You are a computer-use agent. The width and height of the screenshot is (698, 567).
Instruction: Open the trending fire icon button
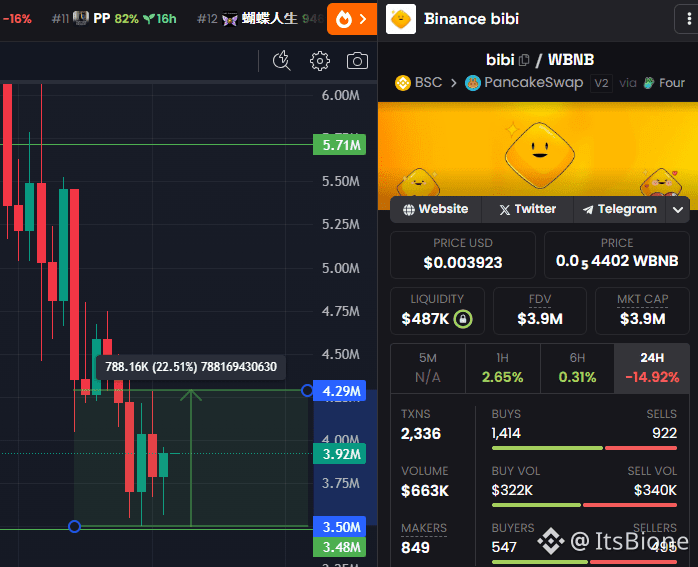point(352,19)
